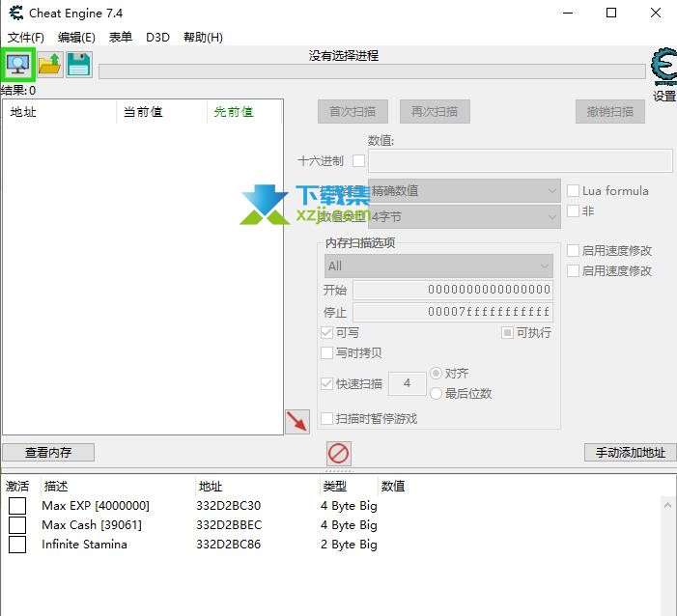Screen dimensions: 677x616
Task: Click the 激活 column header
Action: (17, 487)
